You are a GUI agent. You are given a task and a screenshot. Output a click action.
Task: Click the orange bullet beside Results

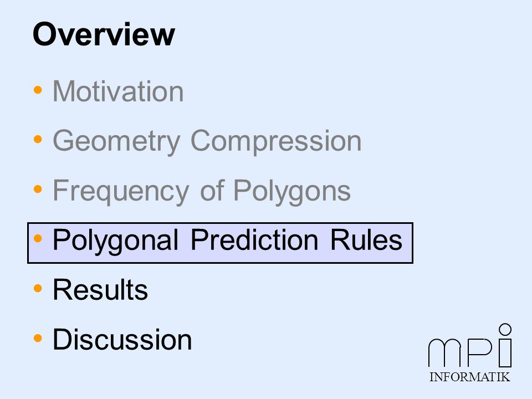pyautogui.click(x=38, y=288)
